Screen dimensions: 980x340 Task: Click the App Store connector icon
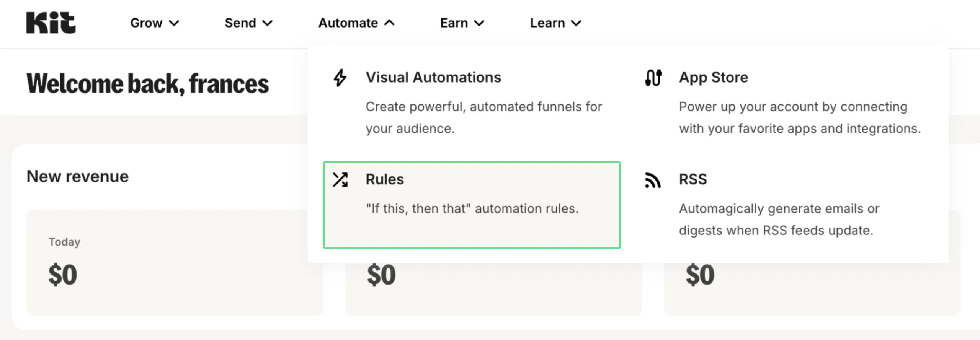pos(653,78)
